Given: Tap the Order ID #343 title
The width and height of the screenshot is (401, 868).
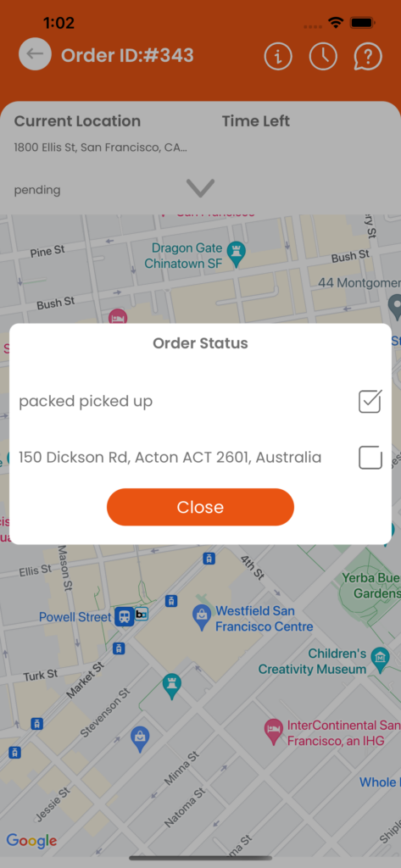Looking at the screenshot, I should 127,55.
